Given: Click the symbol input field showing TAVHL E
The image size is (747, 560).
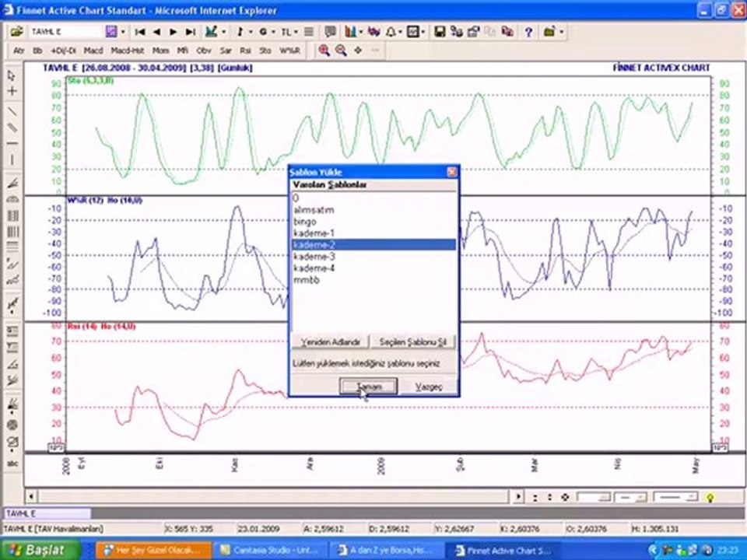Looking at the screenshot, I should pyautogui.click(x=65, y=31).
